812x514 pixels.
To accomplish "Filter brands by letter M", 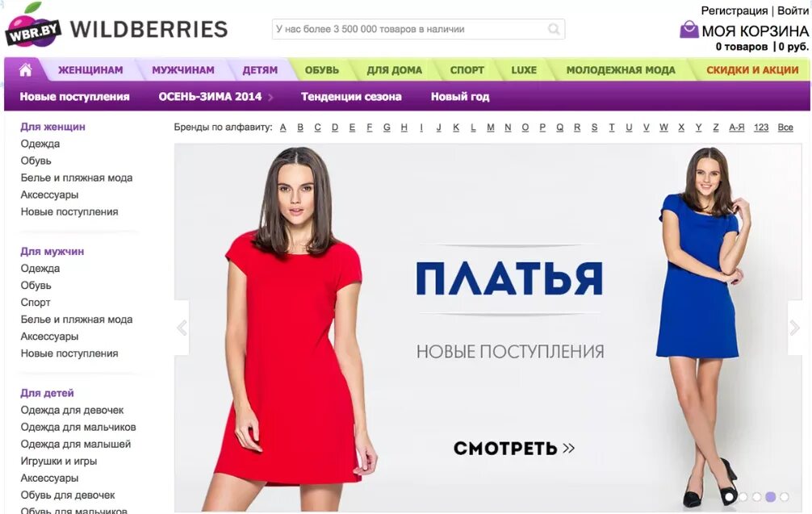I will [491, 127].
